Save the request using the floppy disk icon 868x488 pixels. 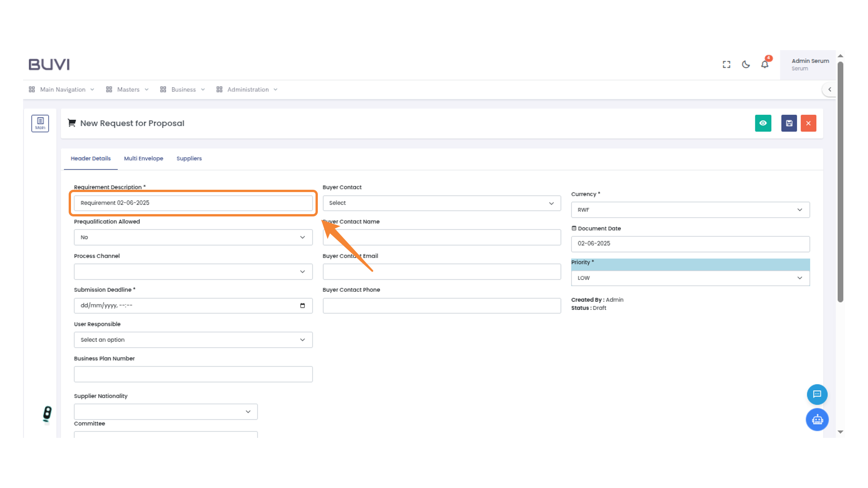point(788,123)
